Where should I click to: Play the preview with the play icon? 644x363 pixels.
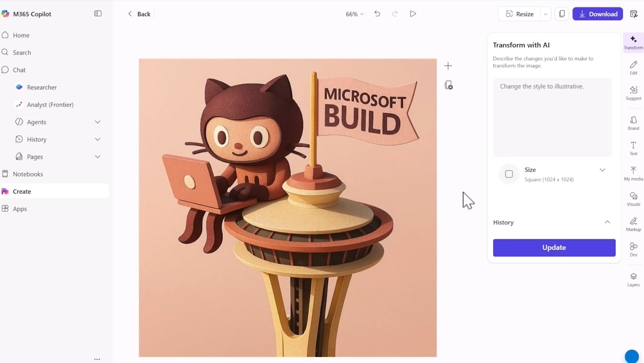(x=413, y=14)
